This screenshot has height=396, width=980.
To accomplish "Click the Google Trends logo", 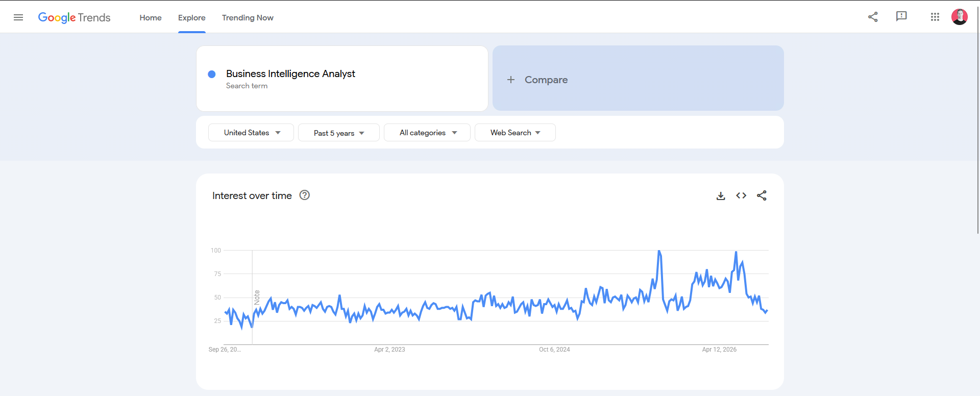I will [x=75, y=17].
